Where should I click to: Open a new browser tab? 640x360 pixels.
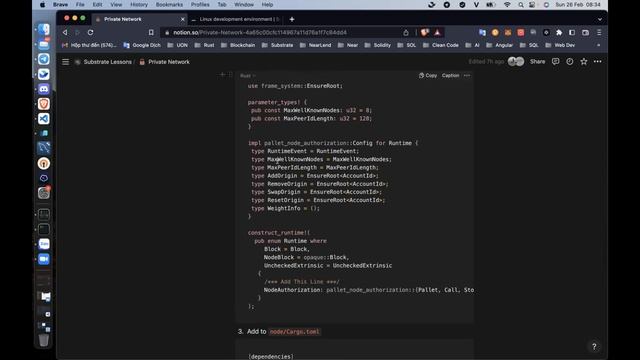pos(291,19)
